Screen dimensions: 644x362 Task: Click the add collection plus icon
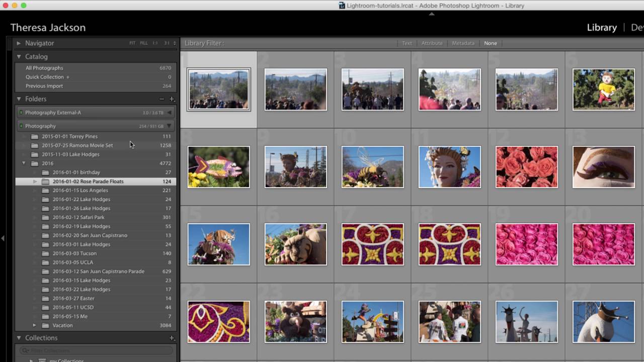[172, 338]
